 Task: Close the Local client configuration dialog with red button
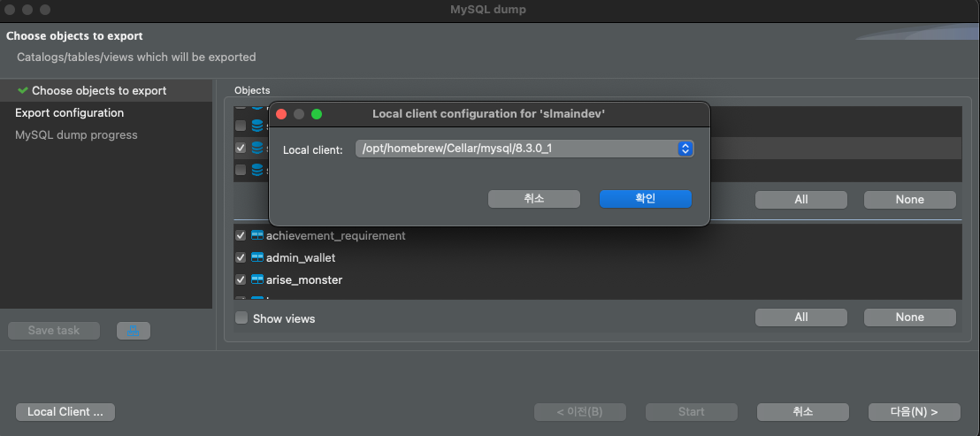point(281,114)
